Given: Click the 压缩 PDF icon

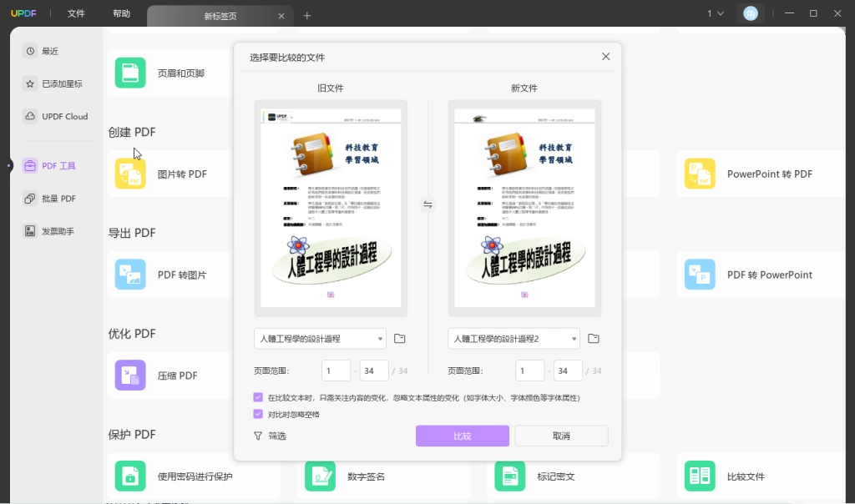Looking at the screenshot, I should pyautogui.click(x=130, y=375).
